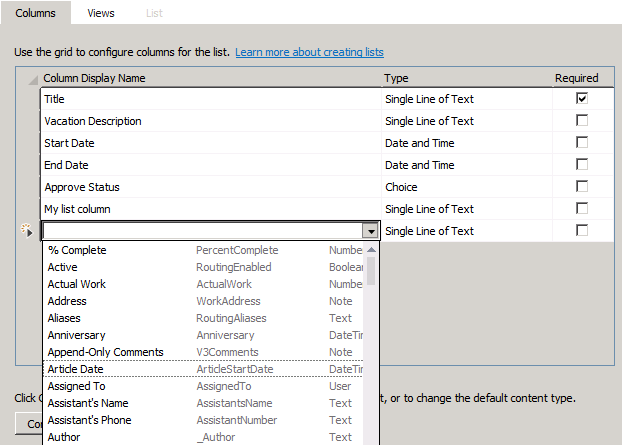The width and height of the screenshot is (622, 445).
Task: Select Assigned To in the column list
Action: click(76, 386)
